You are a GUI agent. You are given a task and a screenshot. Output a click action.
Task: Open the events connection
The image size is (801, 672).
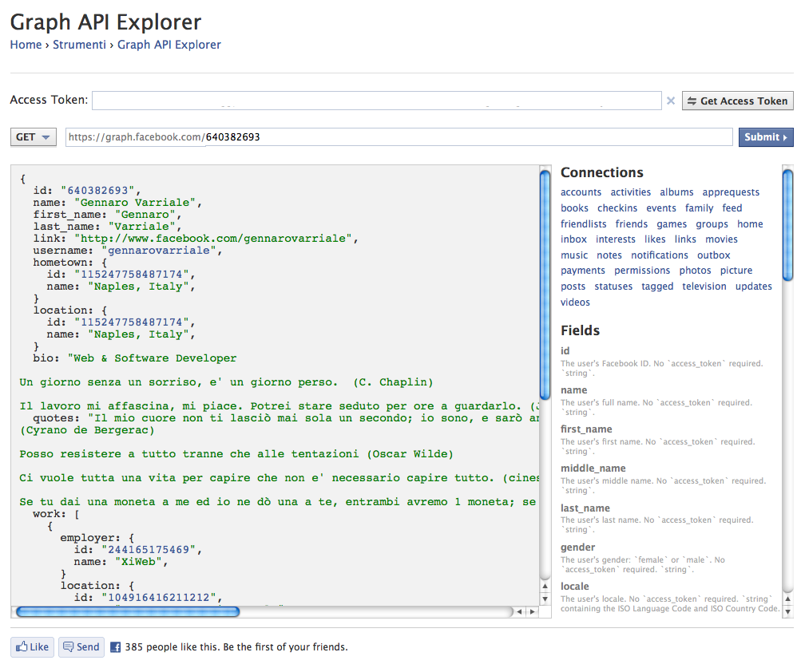pos(661,208)
